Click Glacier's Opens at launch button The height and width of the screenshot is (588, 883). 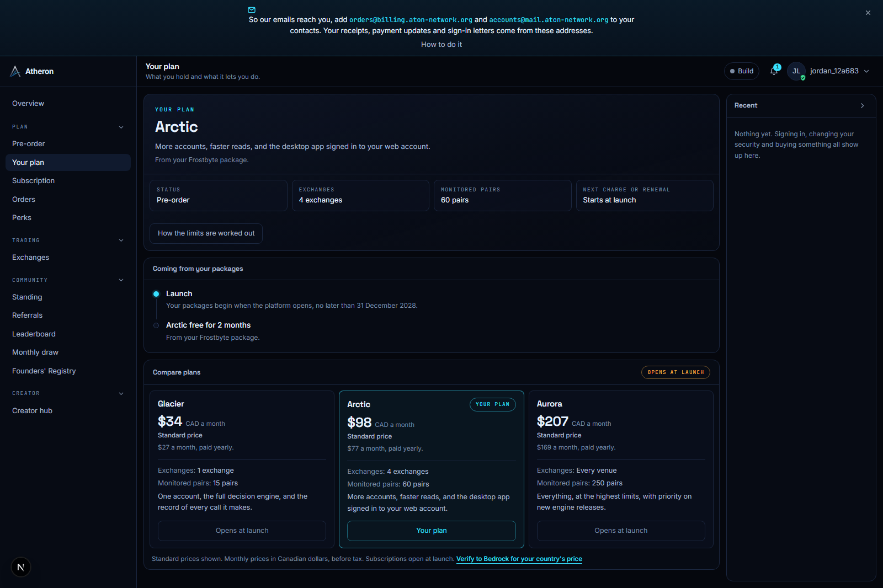tap(242, 531)
